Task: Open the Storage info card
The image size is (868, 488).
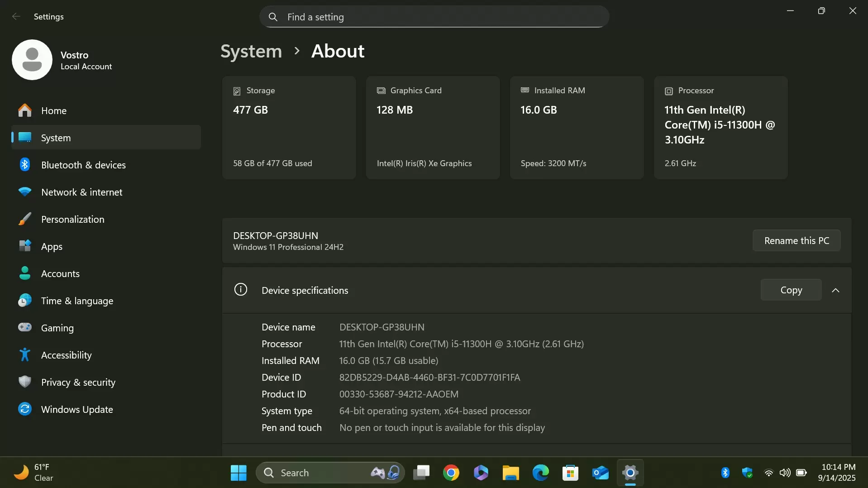Action: point(289,127)
